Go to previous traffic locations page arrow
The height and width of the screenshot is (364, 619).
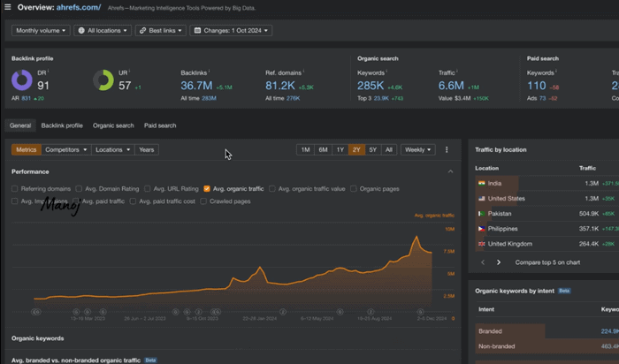(x=483, y=262)
